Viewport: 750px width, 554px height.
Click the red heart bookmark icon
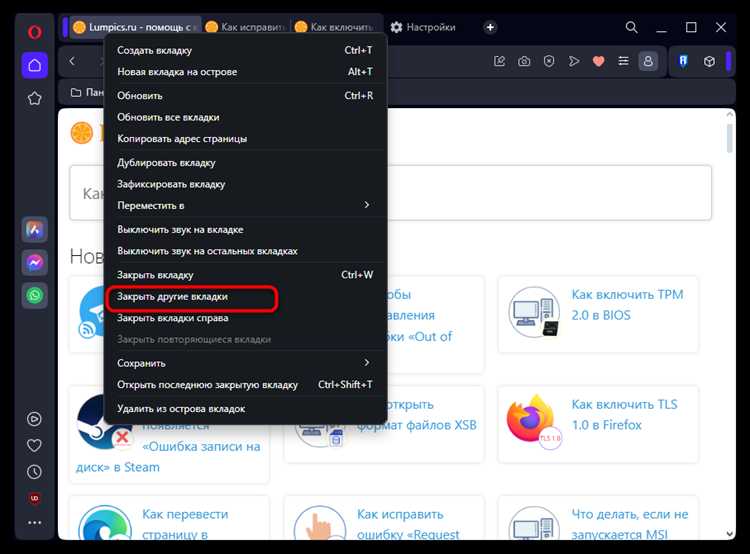pos(598,61)
